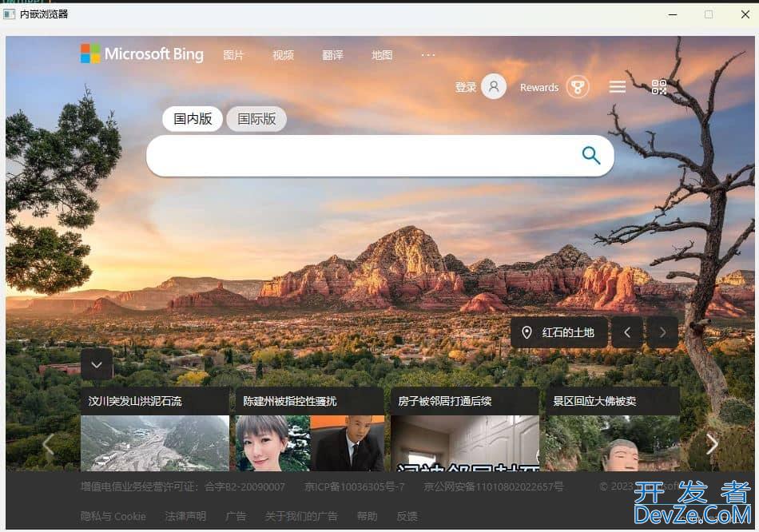
Task: Open headline 陈建州被指控性骚扰
Action: [289, 401]
